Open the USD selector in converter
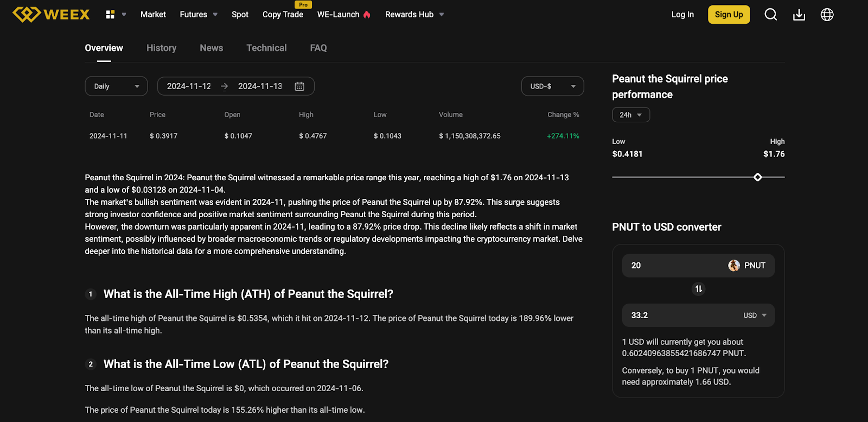This screenshot has width=868, height=422. click(755, 316)
